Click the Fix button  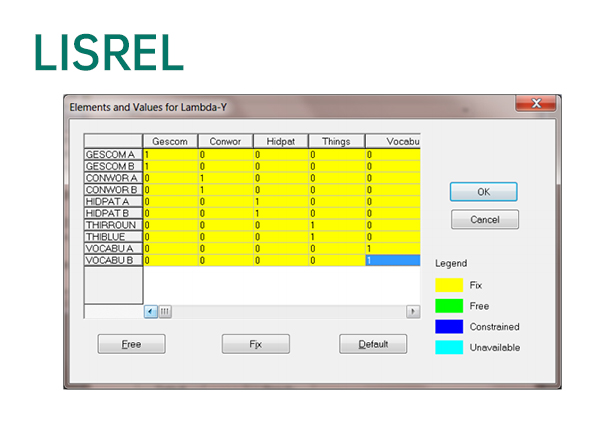point(255,344)
